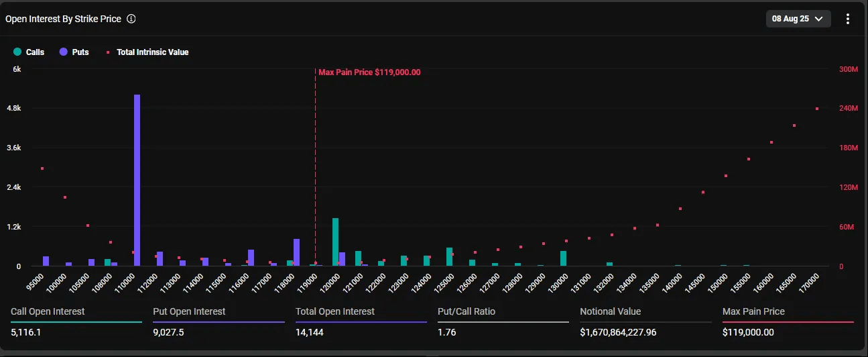Image resolution: width=868 pixels, height=357 pixels.
Task: Click the 170000 intrinsic value data point
Action: point(817,108)
